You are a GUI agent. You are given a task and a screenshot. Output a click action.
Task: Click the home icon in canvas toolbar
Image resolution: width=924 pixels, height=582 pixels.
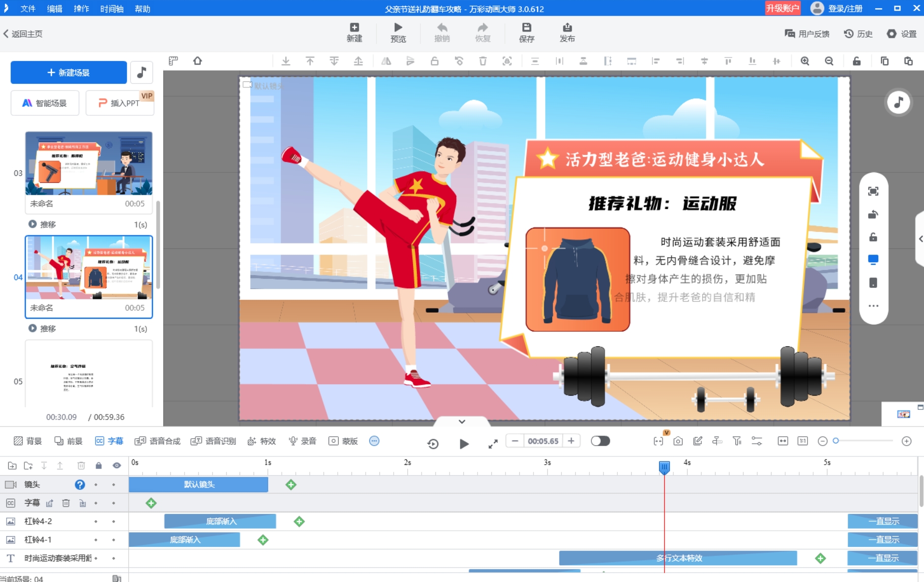click(198, 61)
